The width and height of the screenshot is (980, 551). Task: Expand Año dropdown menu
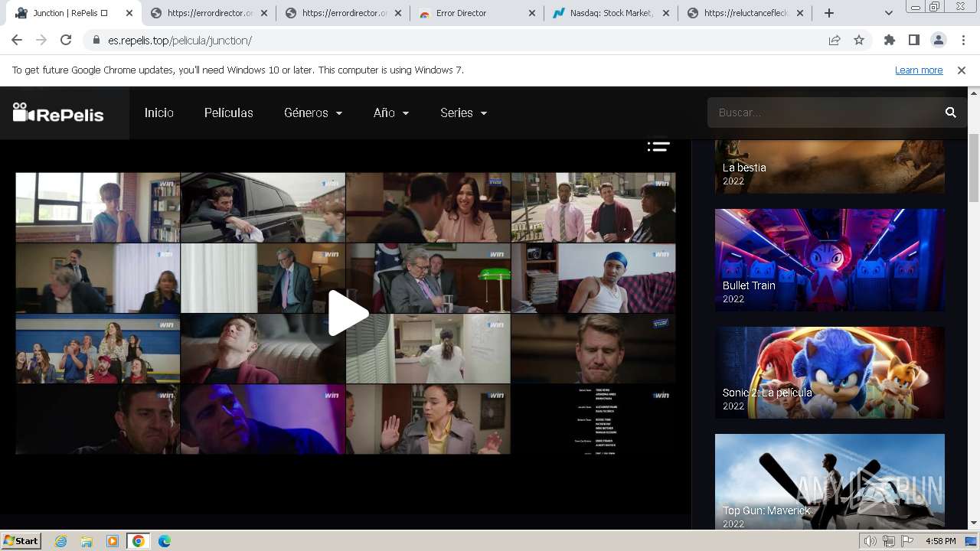(x=391, y=112)
